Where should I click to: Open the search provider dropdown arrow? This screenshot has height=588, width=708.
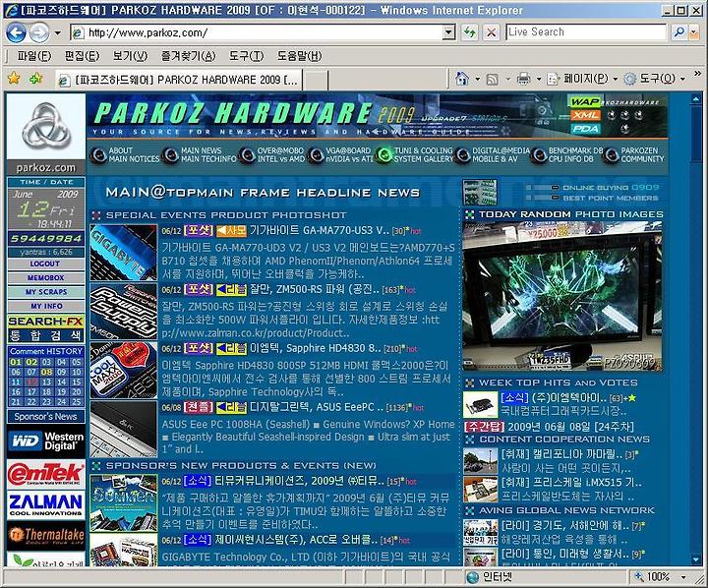[x=694, y=32]
